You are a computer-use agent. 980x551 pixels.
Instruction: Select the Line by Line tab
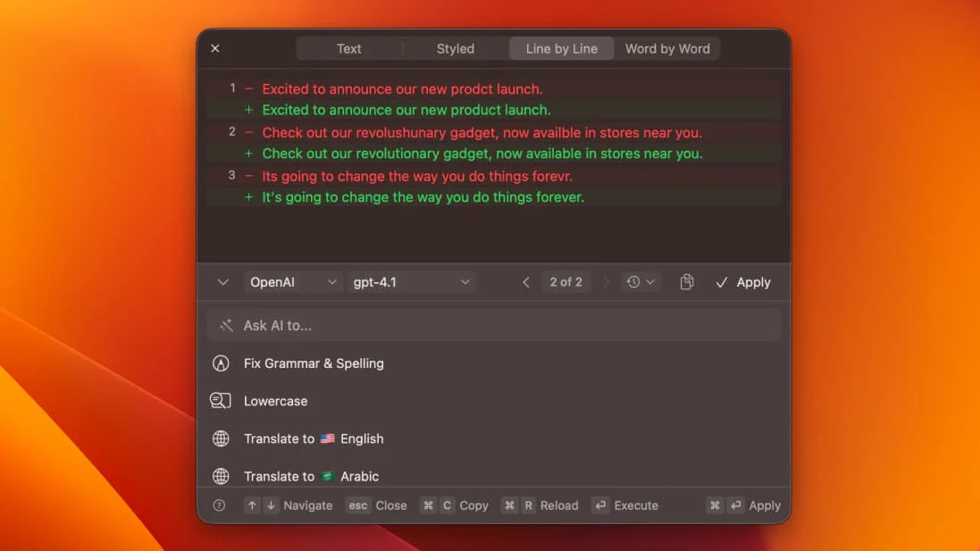point(561,48)
